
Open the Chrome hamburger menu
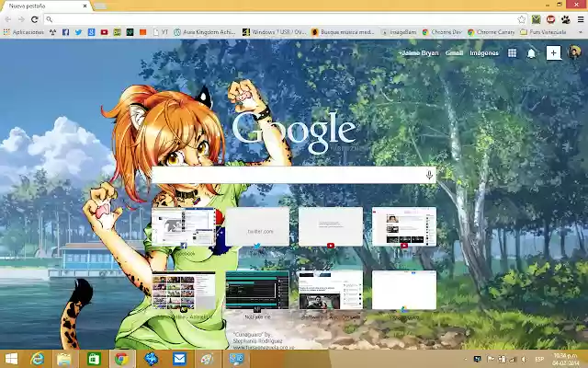(x=580, y=19)
